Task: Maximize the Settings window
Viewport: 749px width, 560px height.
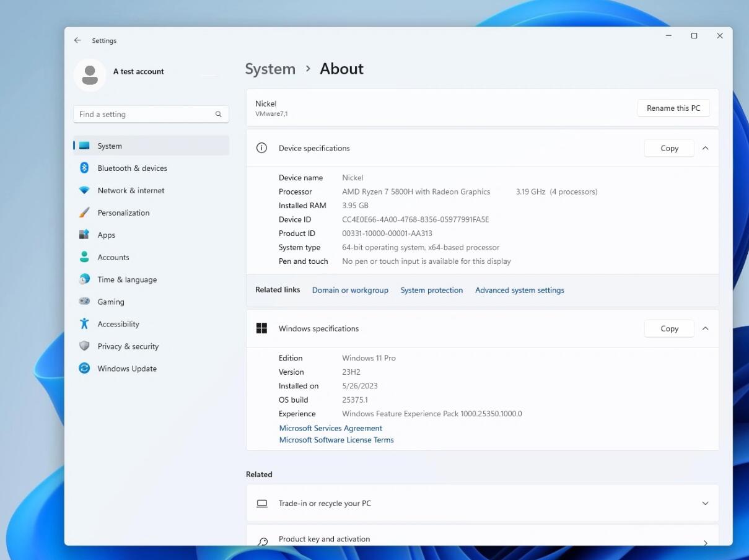Action: (x=694, y=36)
